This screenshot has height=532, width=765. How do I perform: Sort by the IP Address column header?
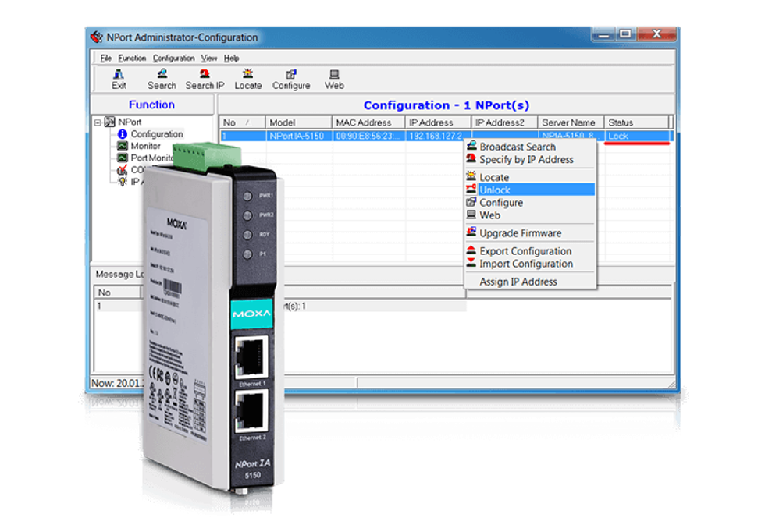pos(438,122)
